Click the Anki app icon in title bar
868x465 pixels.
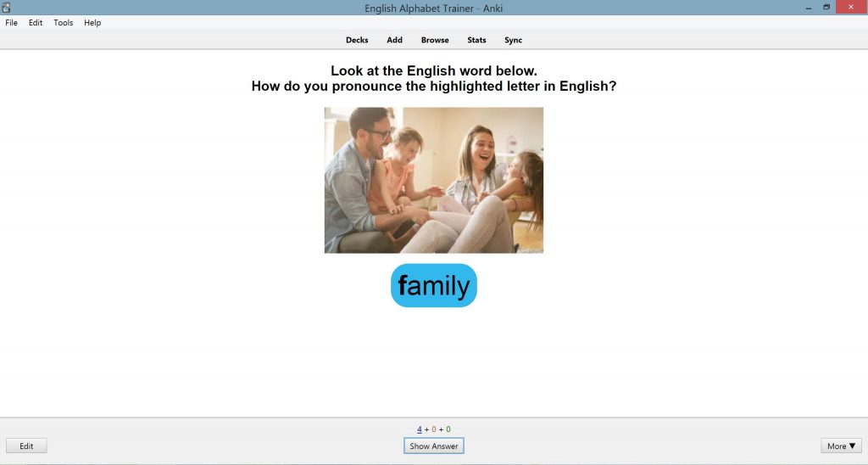[6, 8]
